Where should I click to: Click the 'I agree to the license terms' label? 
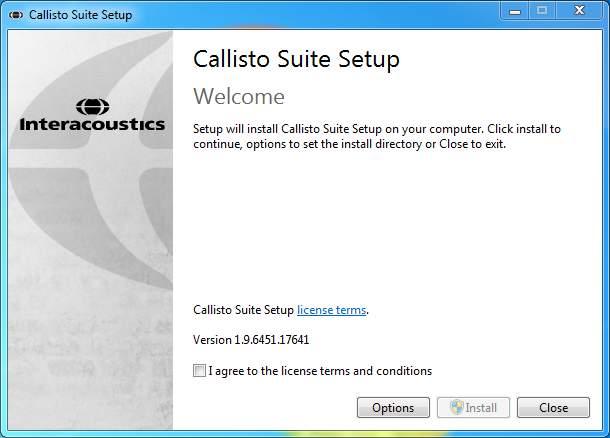(320, 371)
